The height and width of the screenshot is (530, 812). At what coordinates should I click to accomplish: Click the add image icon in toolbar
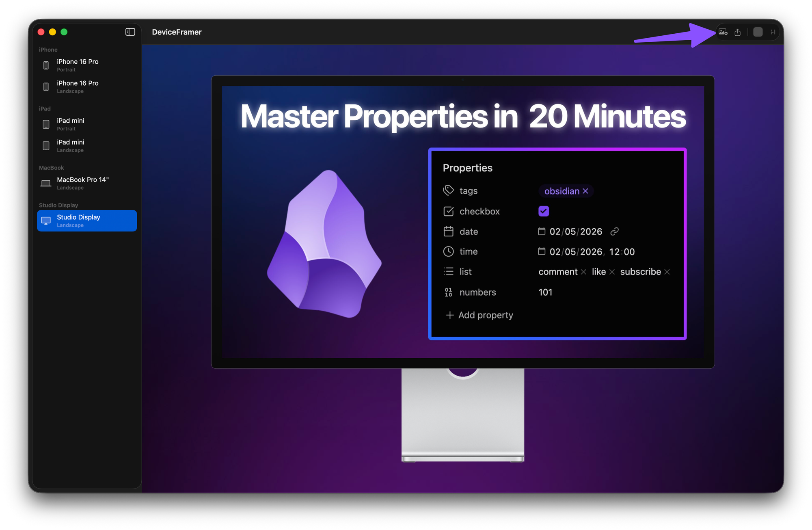(x=723, y=32)
